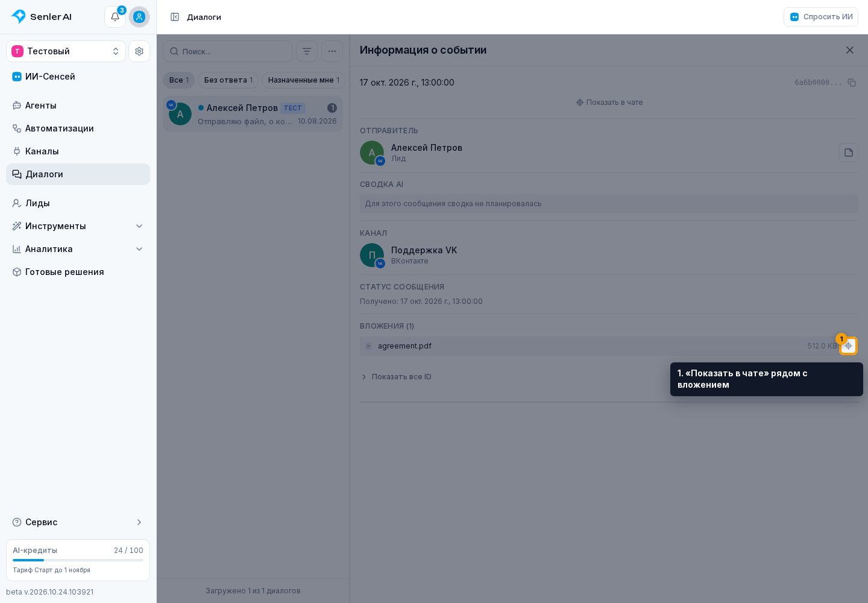
Task: Go to Агенты section
Action: [78, 106]
